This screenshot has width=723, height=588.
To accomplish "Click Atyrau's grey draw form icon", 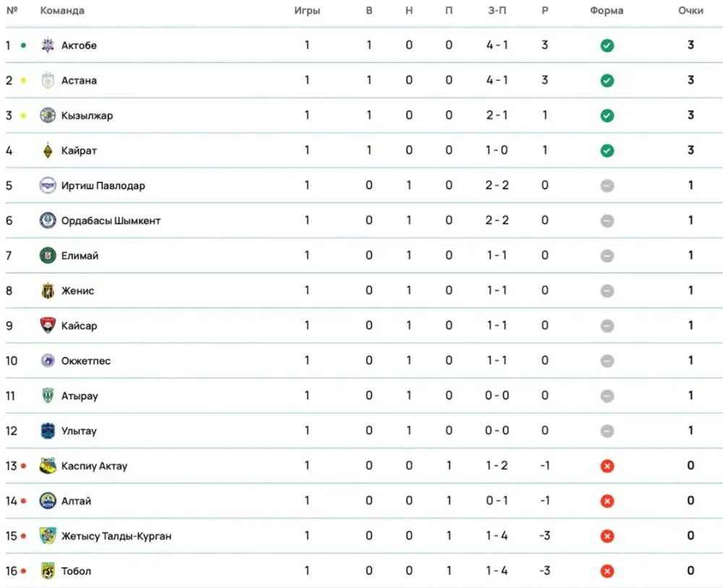I will (607, 396).
